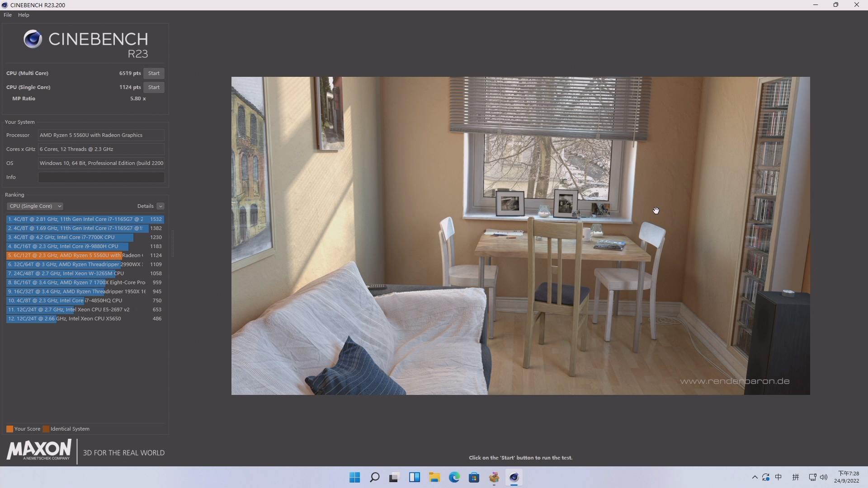Start the CPU Single Core test
This screenshot has width=868, height=488.
tap(154, 87)
